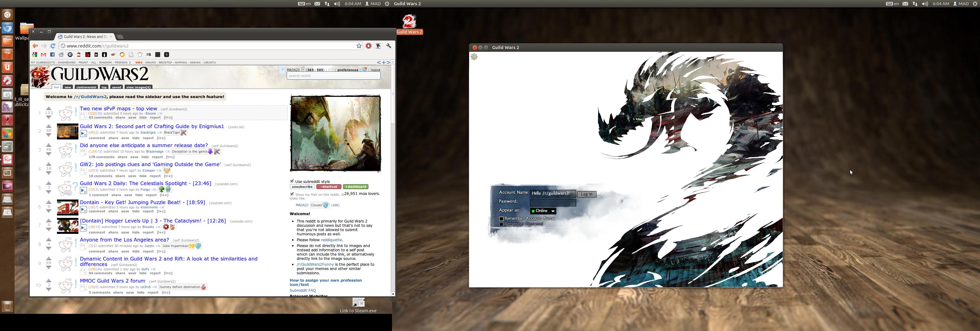Select Link to Steam.exe desktop icon
Image resolution: width=980 pixels, height=331 pixels.
[x=358, y=306]
